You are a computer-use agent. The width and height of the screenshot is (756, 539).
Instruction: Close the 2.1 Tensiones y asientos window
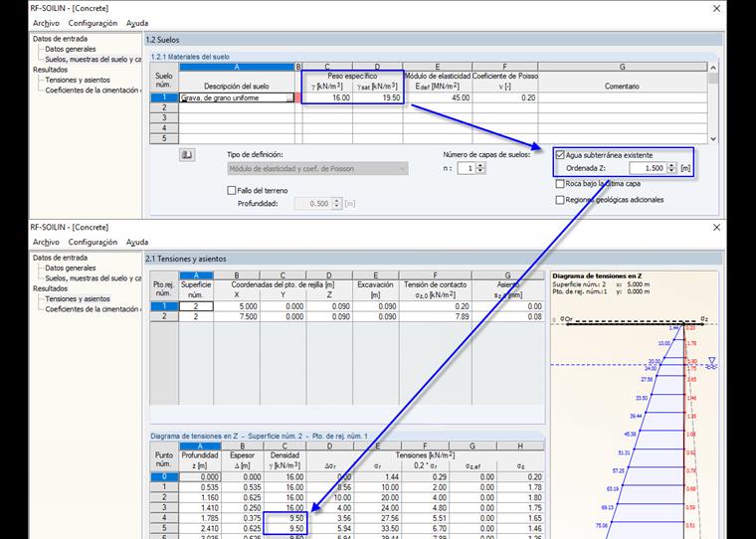coord(716,228)
